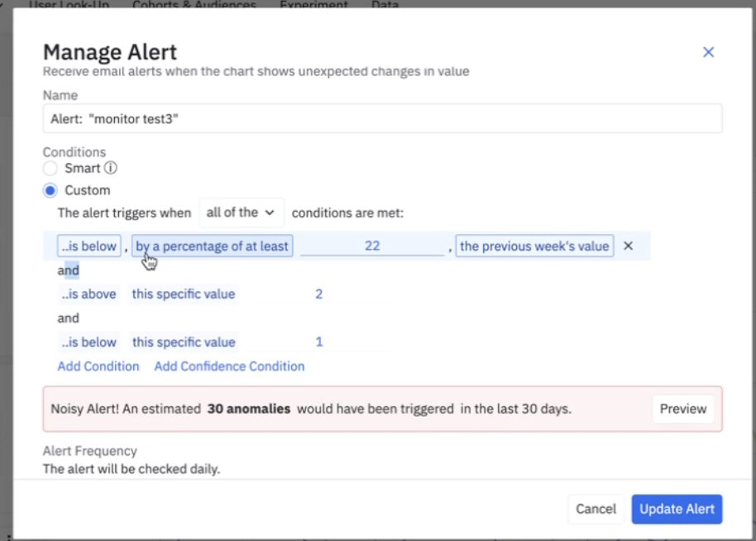
Task: Remove the first condition row
Action: point(628,246)
